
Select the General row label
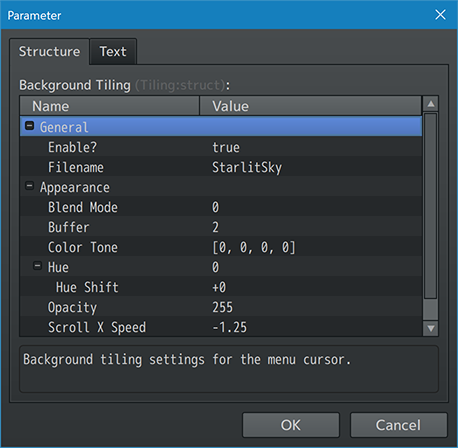64,127
